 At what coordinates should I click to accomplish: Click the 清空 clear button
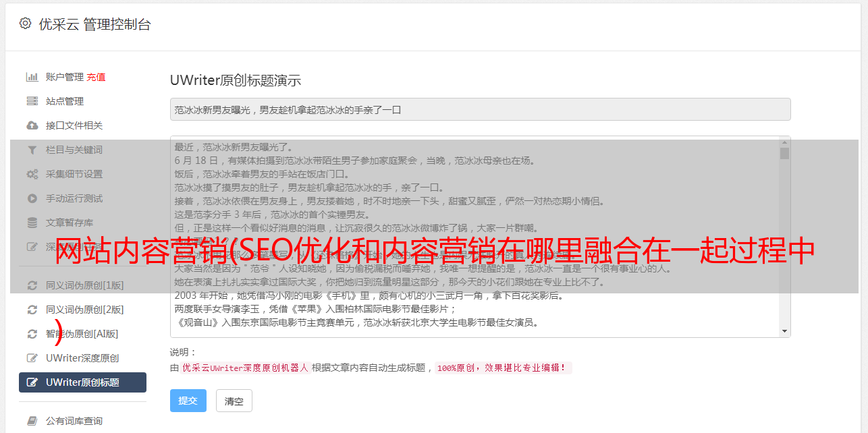(x=234, y=401)
